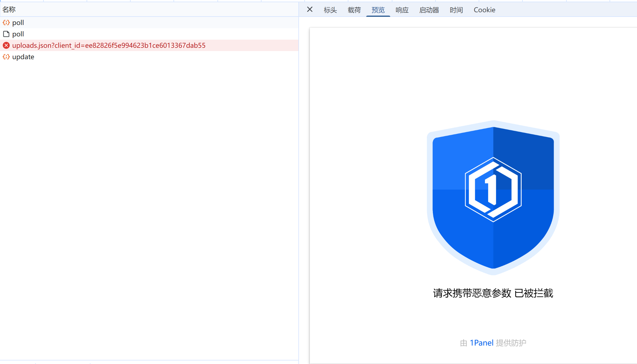Open the Cookie tab
This screenshot has width=637, height=364.
click(484, 10)
